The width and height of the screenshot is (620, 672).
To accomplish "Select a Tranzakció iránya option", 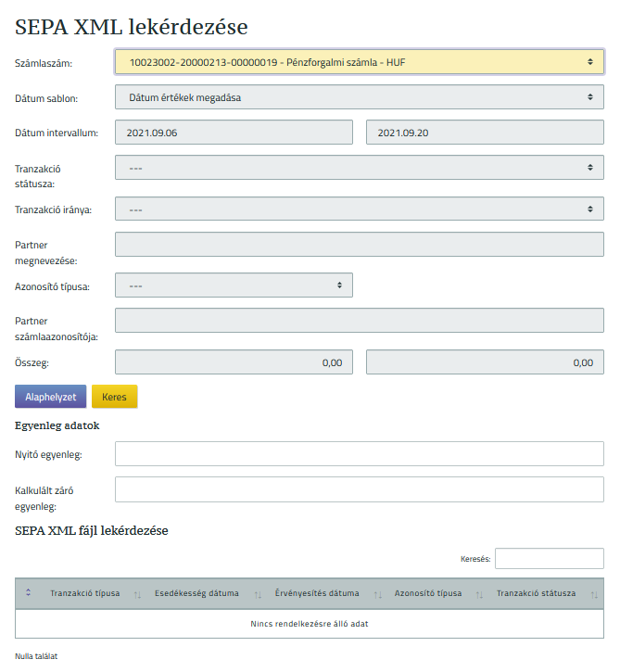I will pos(359,209).
